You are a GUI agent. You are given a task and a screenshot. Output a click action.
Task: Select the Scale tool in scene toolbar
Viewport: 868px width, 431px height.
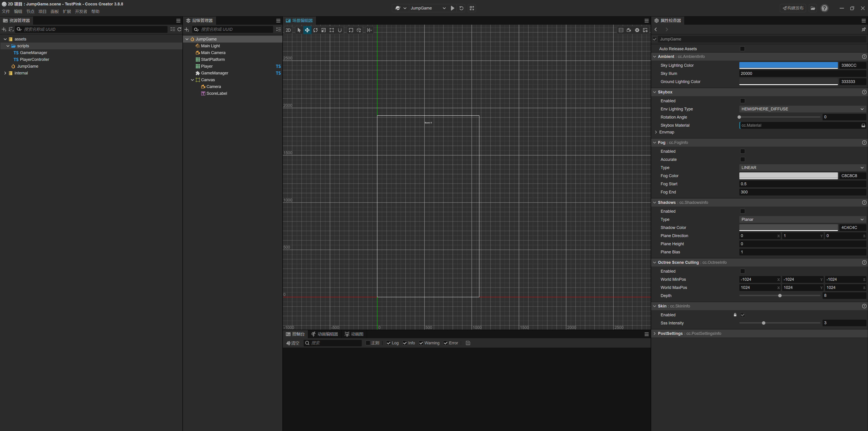click(x=323, y=30)
